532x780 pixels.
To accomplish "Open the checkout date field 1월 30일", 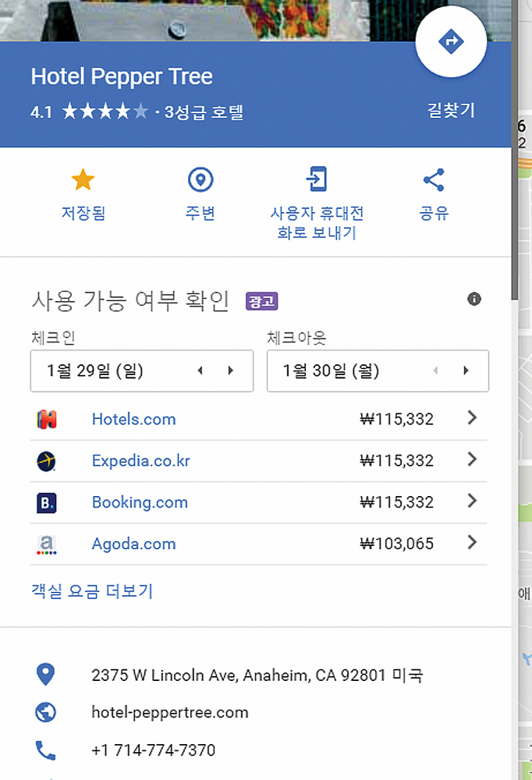I will click(378, 371).
